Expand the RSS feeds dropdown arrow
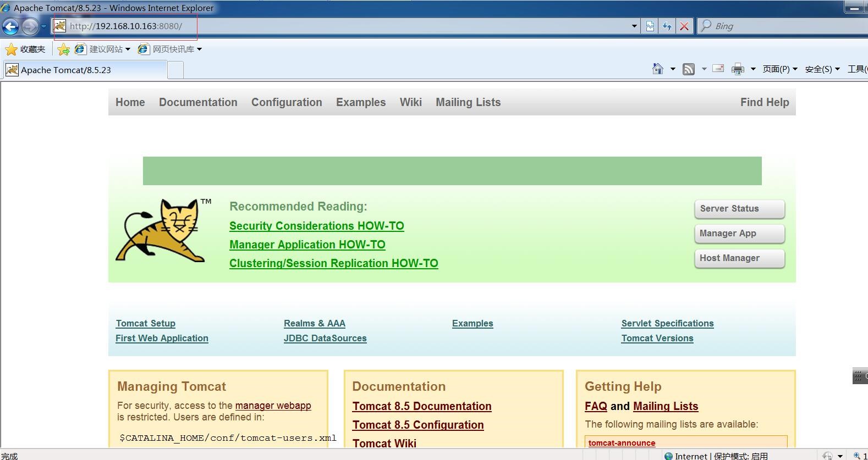Image resolution: width=868 pixels, height=460 pixels. click(x=704, y=69)
